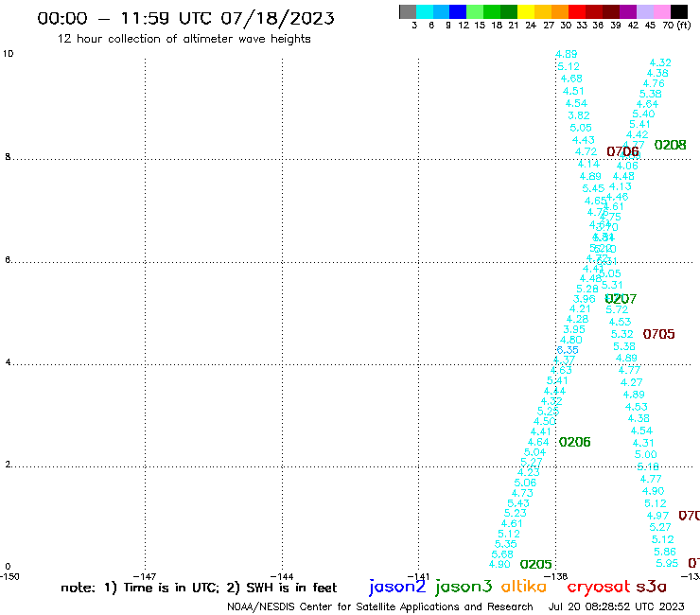
Task: Click the longitude axis label -147
Action: coord(145,576)
